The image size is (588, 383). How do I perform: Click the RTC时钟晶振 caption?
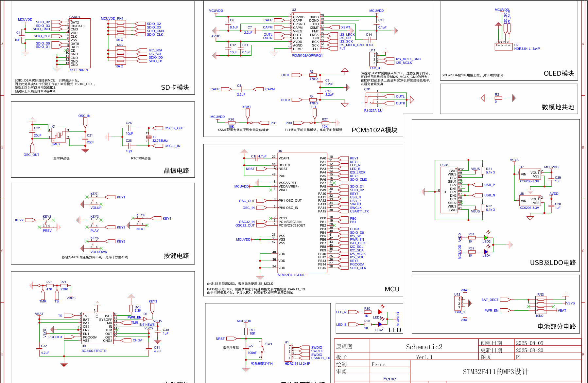coord(141,158)
